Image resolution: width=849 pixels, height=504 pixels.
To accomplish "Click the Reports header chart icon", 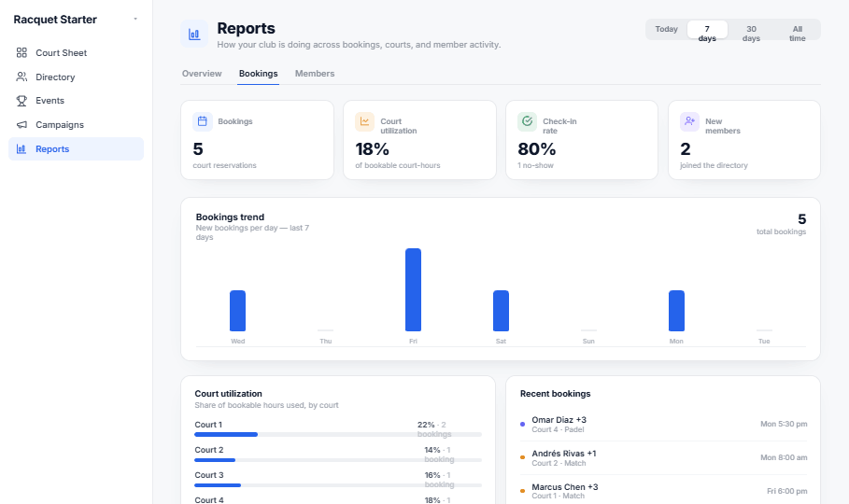I will tap(194, 35).
